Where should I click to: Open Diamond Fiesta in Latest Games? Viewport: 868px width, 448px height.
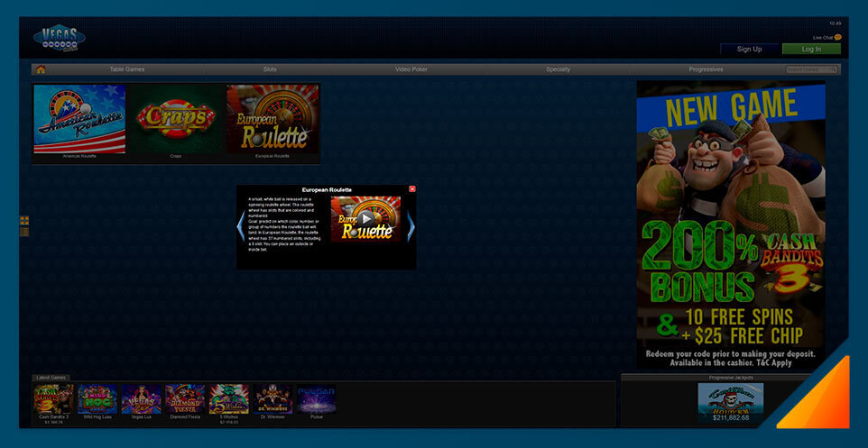pos(185,399)
